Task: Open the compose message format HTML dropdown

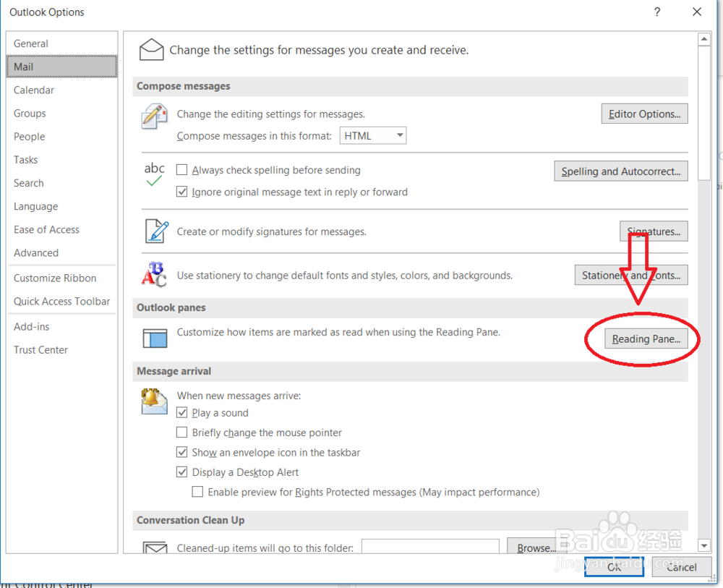Action: [x=373, y=135]
